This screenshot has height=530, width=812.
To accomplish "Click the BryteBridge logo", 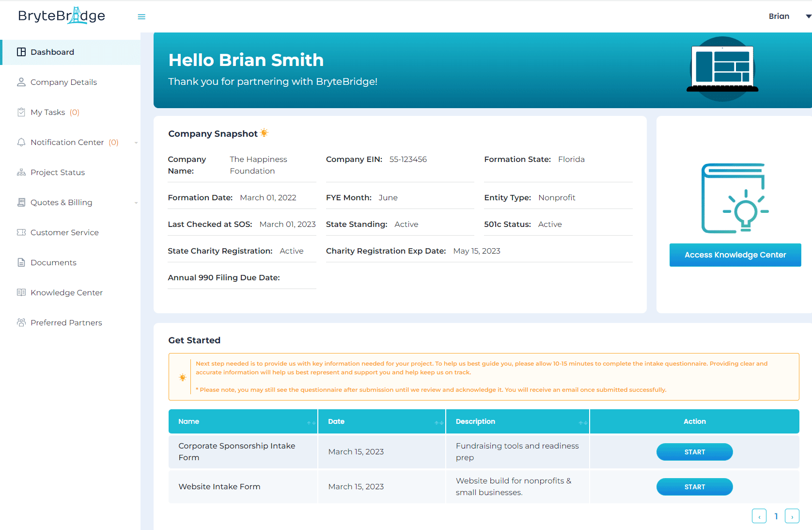I will coord(62,16).
